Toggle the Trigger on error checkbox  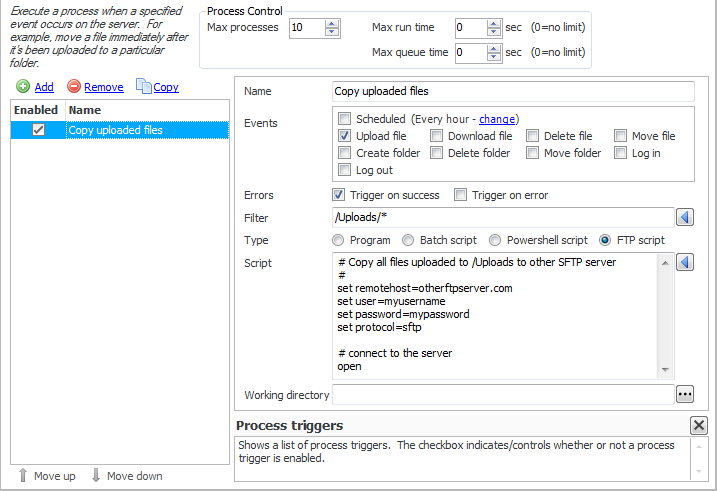coord(461,195)
